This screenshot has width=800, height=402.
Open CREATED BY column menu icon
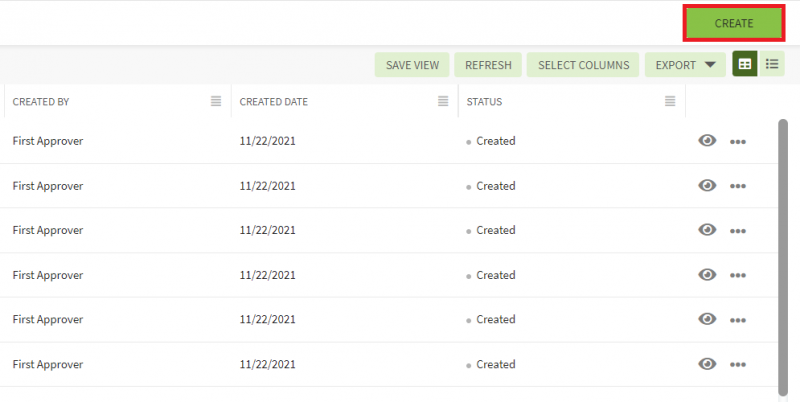pos(216,101)
